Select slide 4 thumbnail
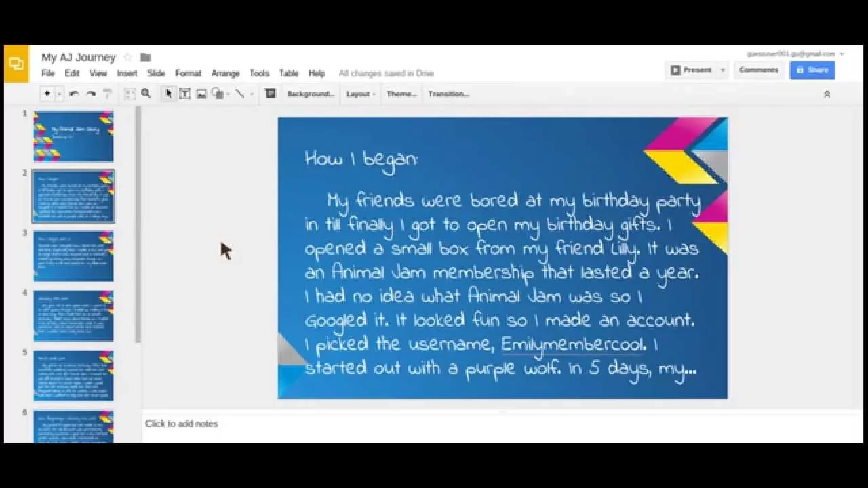 pyautogui.click(x=73, y=316)
